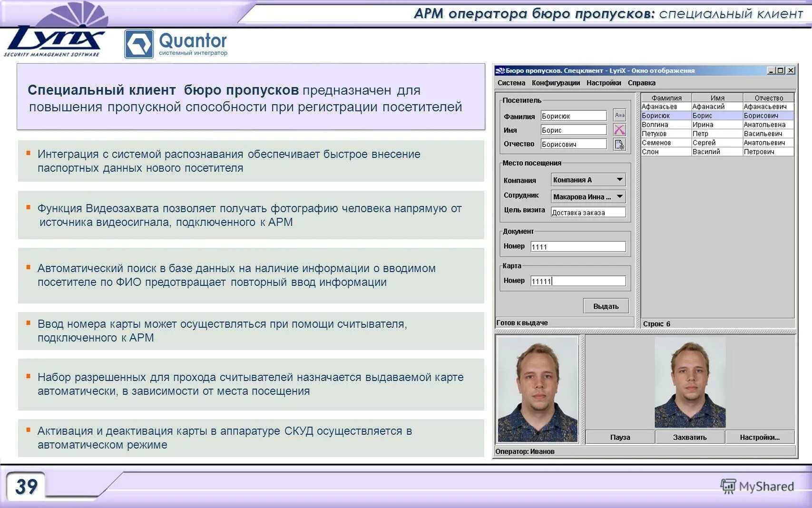Minimize the Бюро пропусков window
The width and height of the screenshot is (812, 508).
pos(771,70)
